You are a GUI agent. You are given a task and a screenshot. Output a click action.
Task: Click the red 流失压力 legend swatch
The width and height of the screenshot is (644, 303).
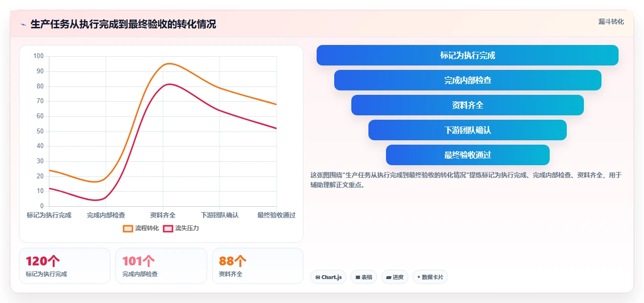(168, 228)
